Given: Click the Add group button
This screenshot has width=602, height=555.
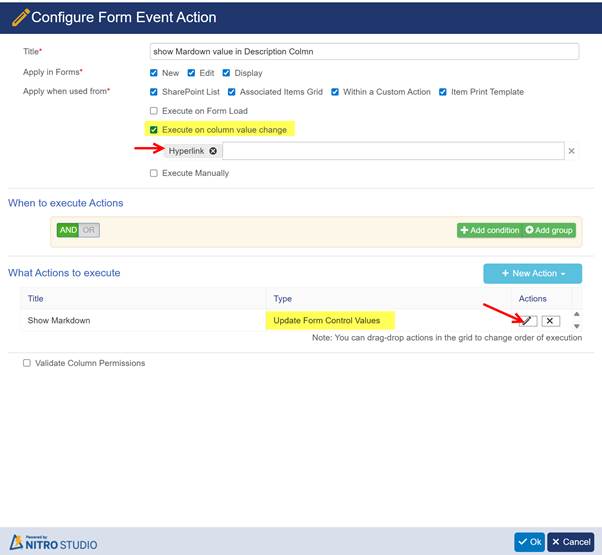Looking at the screenshot, I should point(549,230).
